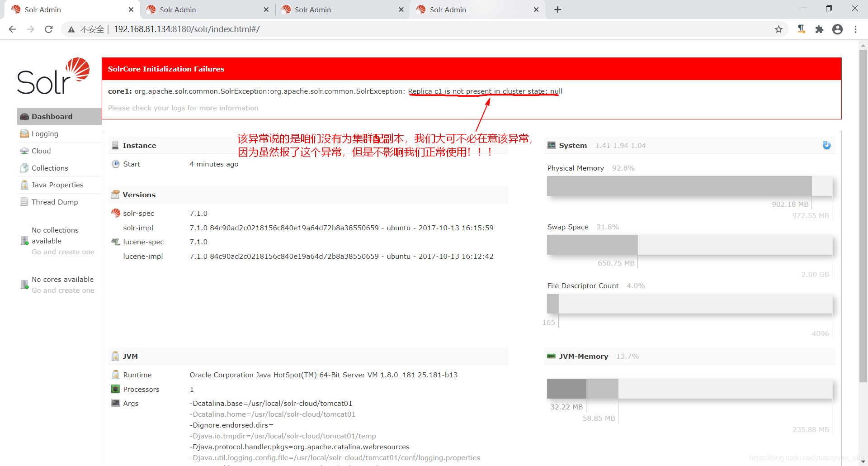
Task: Click the File Descriptor Count bar
Action: (x=689, y=304)
